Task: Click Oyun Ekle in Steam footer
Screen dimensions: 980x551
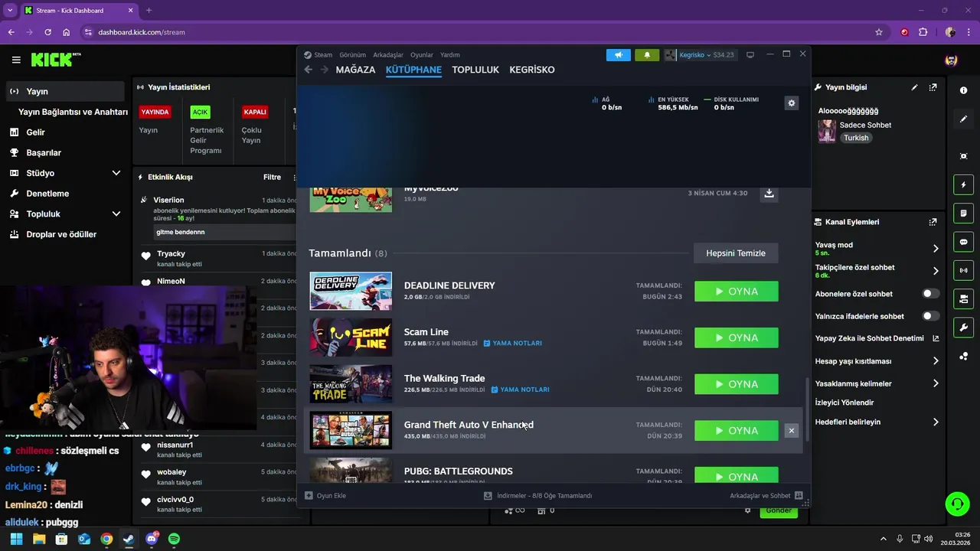Action: pos(325,496)
